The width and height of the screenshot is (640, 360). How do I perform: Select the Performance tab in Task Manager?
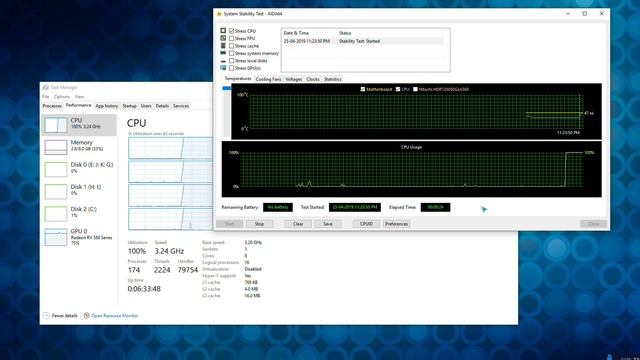tap(78, 105)
